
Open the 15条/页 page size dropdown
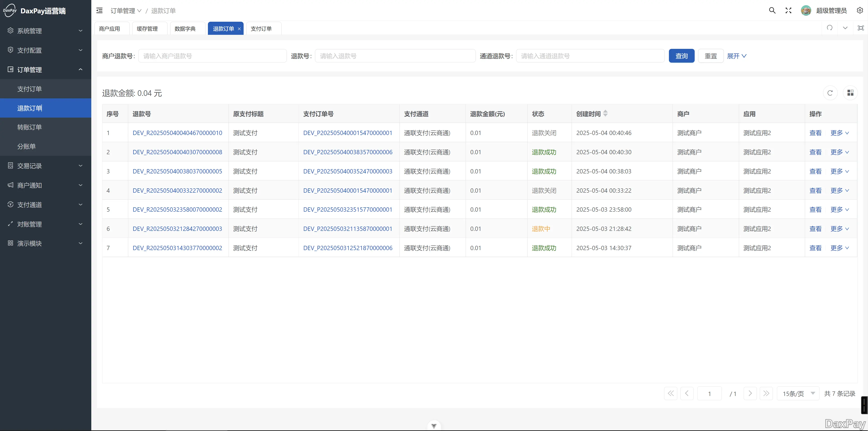pyautogui.click(x=797, y=393)
